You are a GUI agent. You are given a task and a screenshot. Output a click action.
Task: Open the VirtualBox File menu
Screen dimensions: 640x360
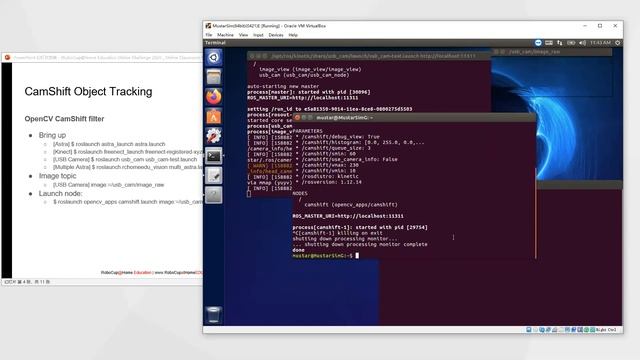(x=209, y=35)
